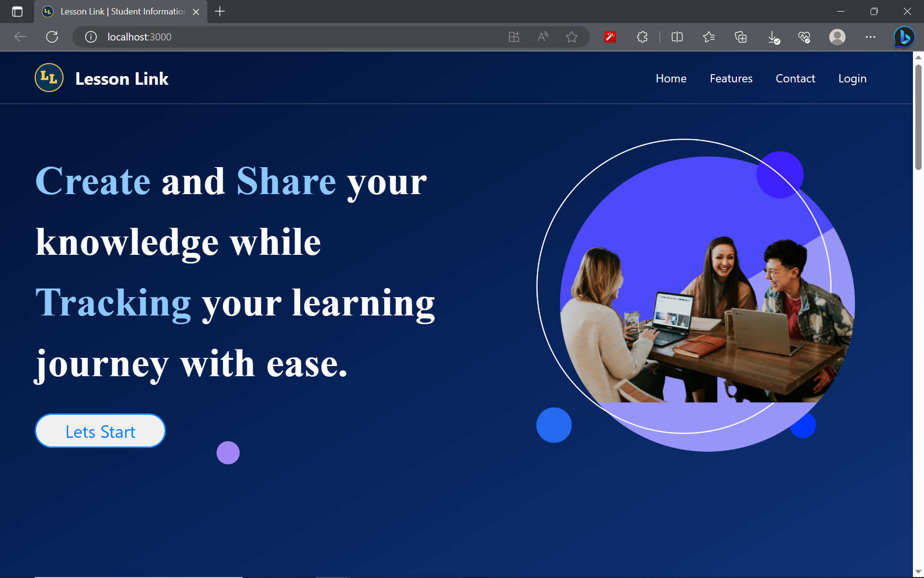The image size is (924, 578).
Task: Click the red extension icon
Action: [610, 37]
